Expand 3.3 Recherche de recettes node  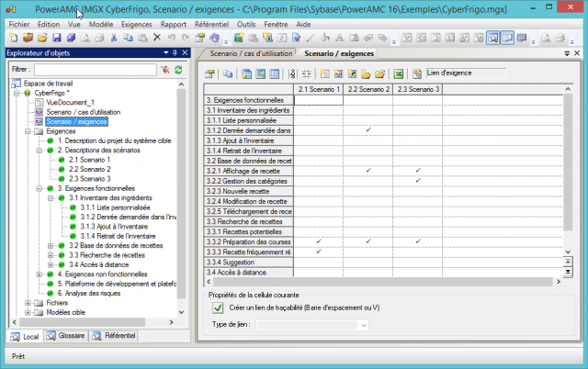click(51, 255)
